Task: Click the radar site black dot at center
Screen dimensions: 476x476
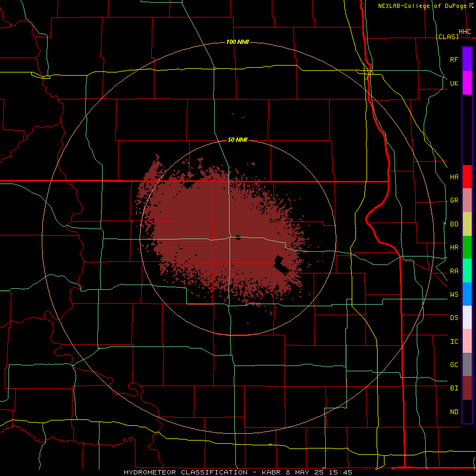Action: tap(238, 237)
